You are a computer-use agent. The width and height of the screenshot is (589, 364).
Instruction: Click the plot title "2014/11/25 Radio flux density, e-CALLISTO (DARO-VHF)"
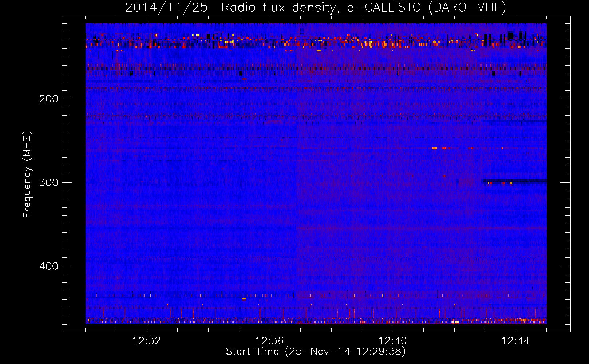[x=316, y=7]
